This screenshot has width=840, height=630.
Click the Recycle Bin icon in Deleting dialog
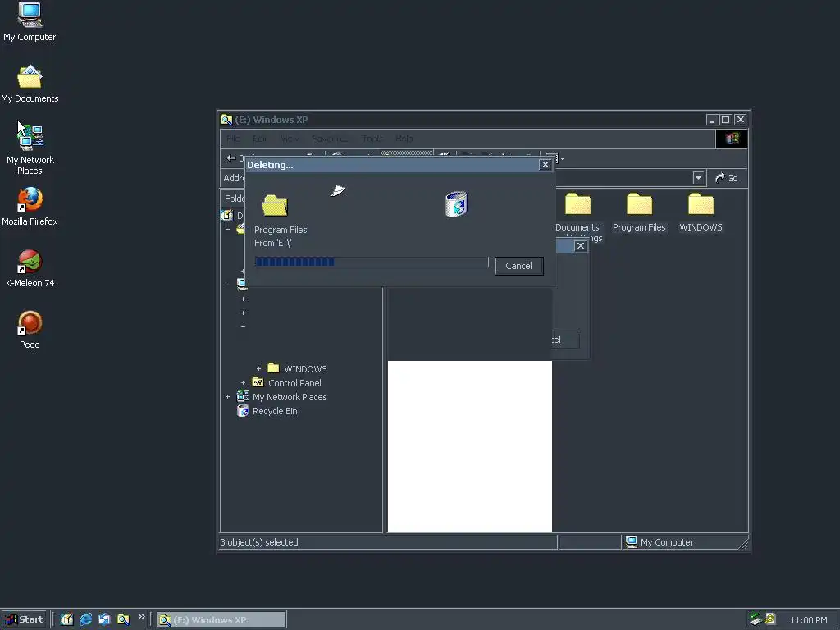[x=456, y=204]
